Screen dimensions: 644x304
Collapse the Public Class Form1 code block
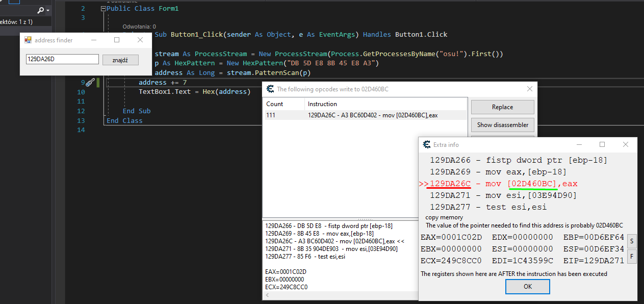tap(104, 9)
